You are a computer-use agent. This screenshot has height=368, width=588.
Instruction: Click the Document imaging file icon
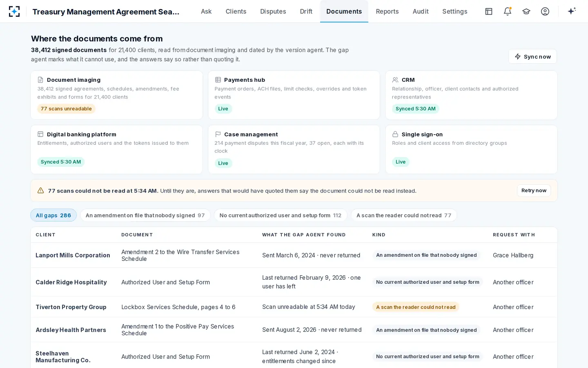pyautogui.click(x=40, y=80)
